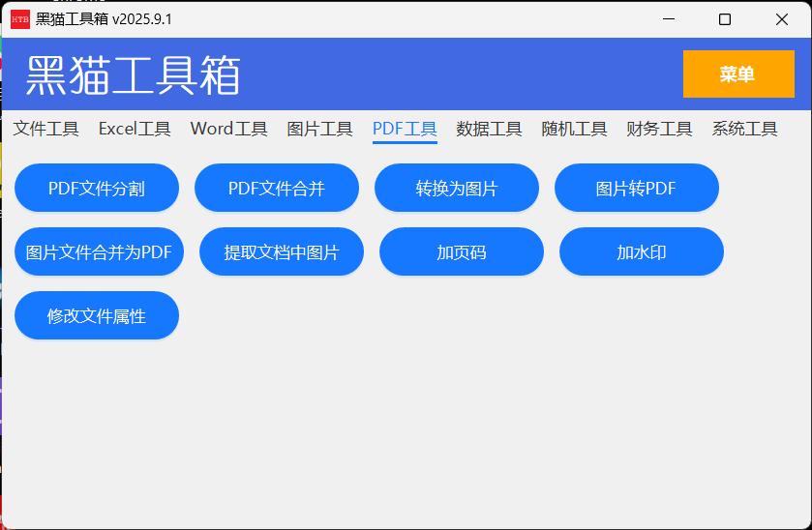812x530 pixels.
Task: Click the red HTB app icon in title bar
Action: (20, 19)
